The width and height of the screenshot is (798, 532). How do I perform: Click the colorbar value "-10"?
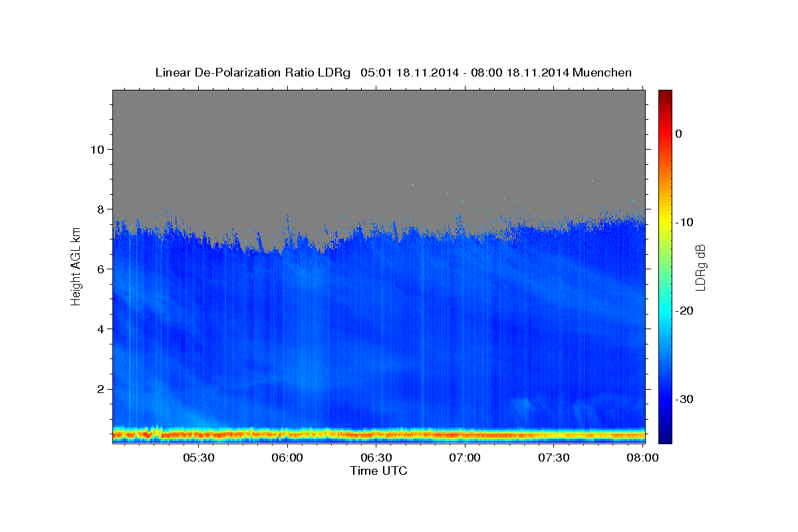(x=684, y=222)
